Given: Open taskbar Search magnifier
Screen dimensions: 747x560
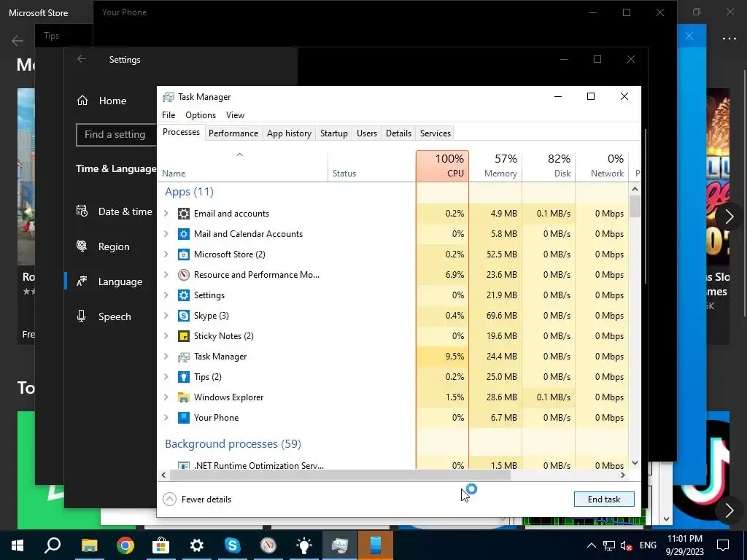Looking at the screenshot, I should point(53,545).
